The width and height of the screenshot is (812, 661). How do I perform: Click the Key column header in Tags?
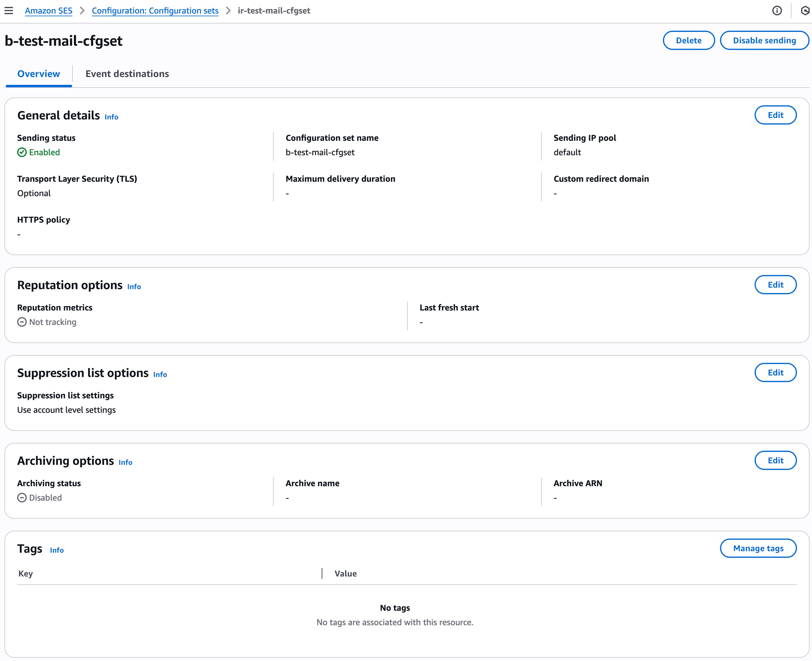point(26,574)
